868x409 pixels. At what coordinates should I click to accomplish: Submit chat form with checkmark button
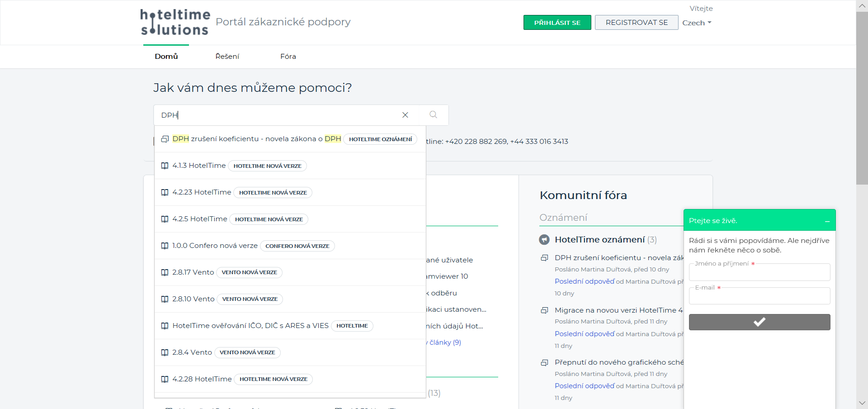(x=759, y=322)
